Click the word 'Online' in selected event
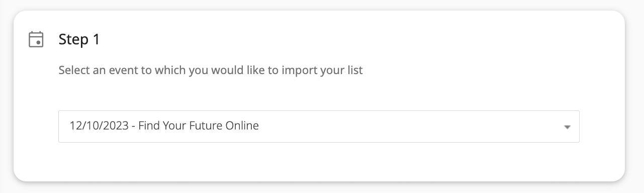 point(242,126)
